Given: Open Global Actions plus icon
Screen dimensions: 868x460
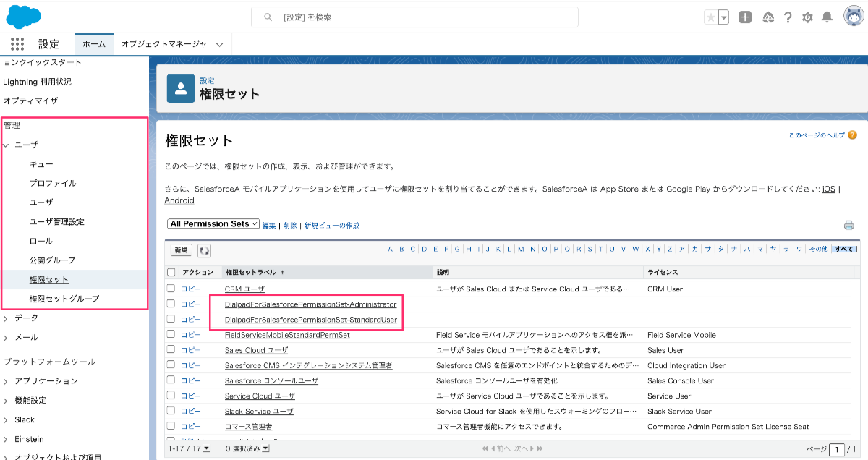Looking at the screenshot, I should pos(745,17).
